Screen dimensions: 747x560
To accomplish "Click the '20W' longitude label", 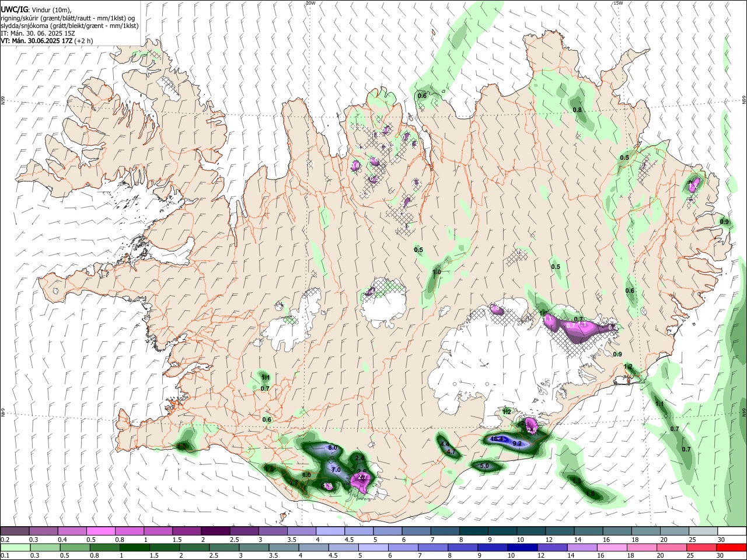I will (310, 3).
